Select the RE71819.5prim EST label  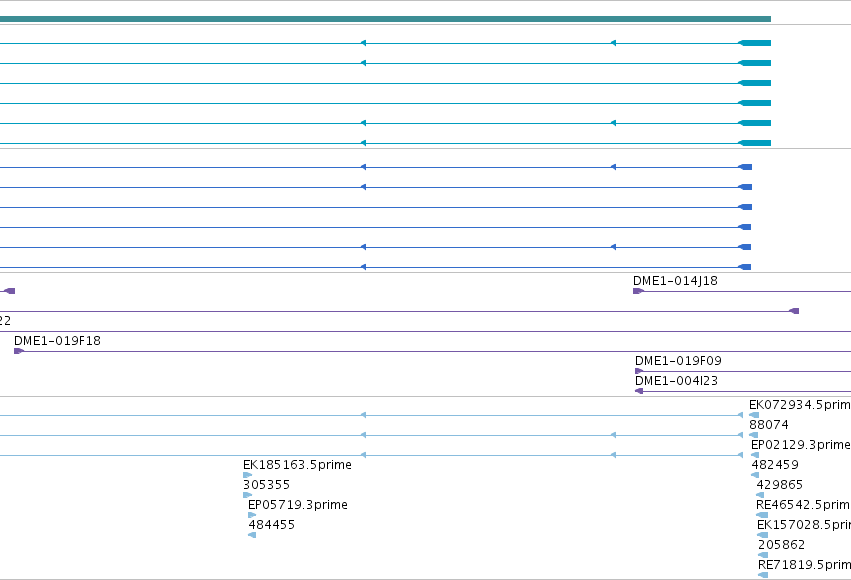point(804,565)
